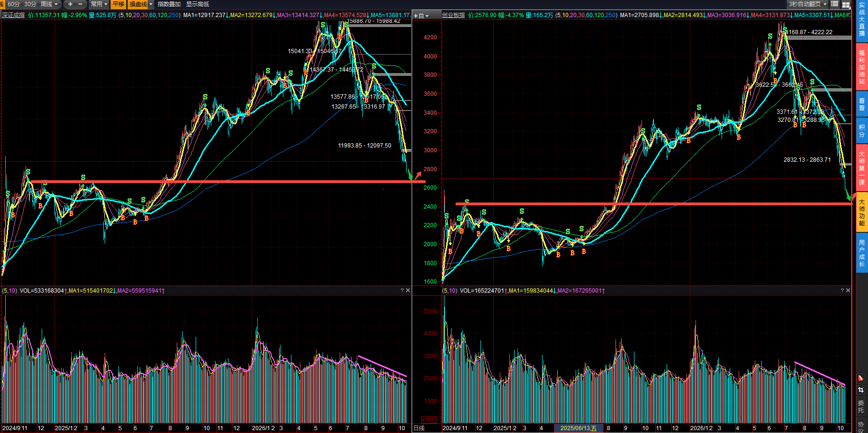Open the 周线 period dropdown
The image size is (868, 433).
coord(49,4)
